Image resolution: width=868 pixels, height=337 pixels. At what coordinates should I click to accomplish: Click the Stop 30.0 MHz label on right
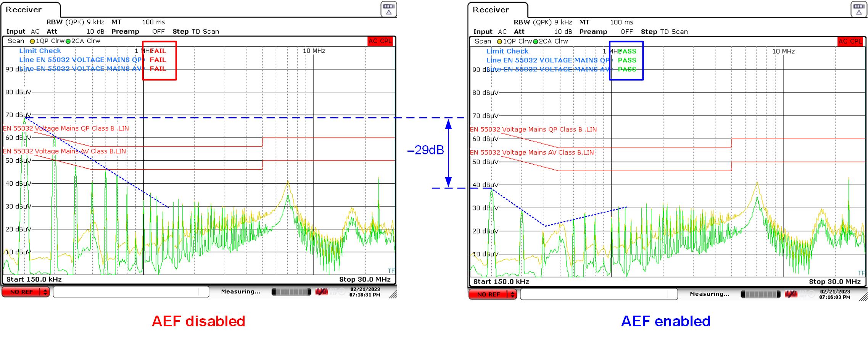pyautogui.click(x=834, y=282)
